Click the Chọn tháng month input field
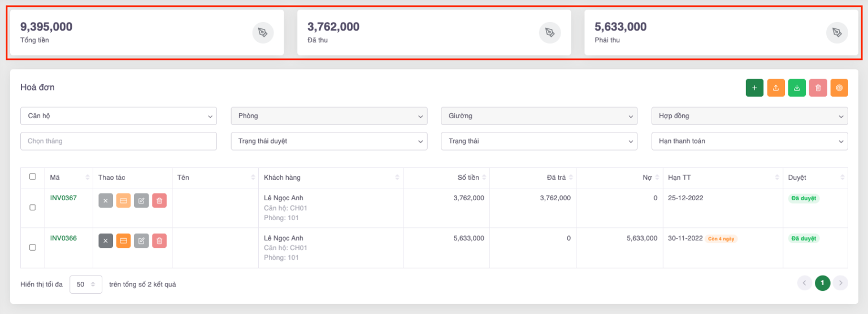 pyautogui.click(x=119, y=141)
